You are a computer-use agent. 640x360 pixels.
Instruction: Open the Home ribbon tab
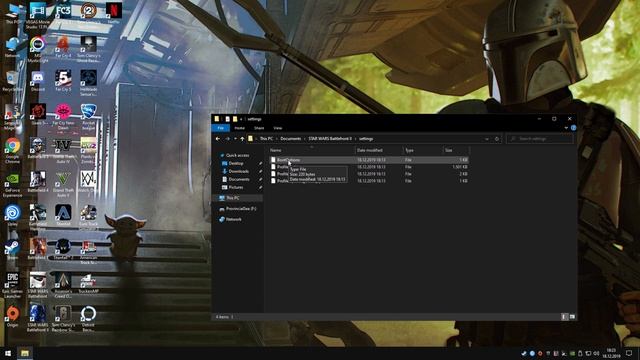click(x=240, y=128)
